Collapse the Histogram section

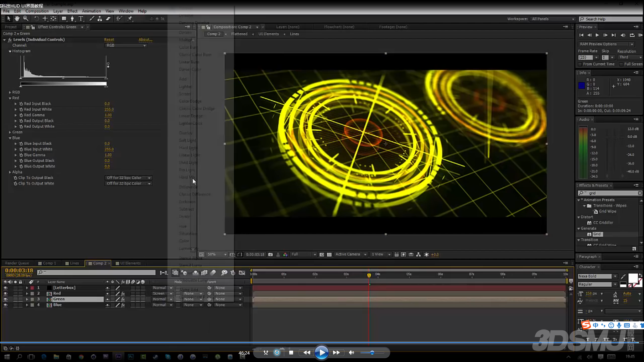pyautogui.click(x=10, y=51)
